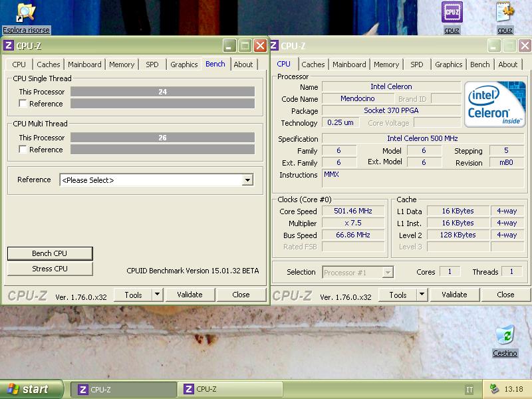Open the purple cpuz desktop icon
The width and height of the screenshot is (532, 399).
(x=452, y=13)
